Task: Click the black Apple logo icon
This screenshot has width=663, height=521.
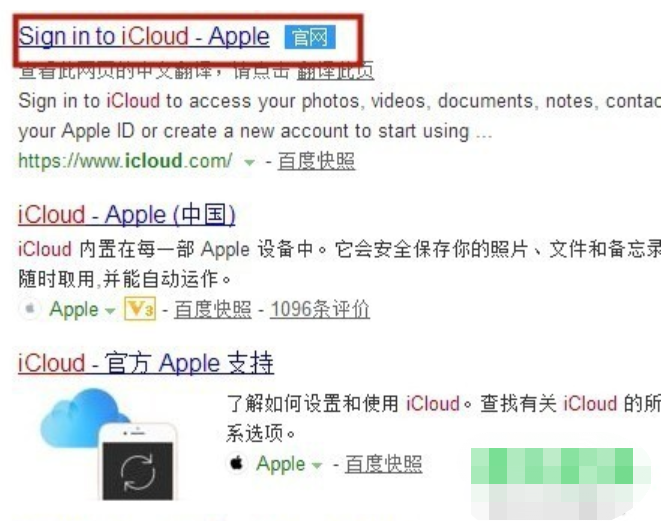Action: coord(237,463)
